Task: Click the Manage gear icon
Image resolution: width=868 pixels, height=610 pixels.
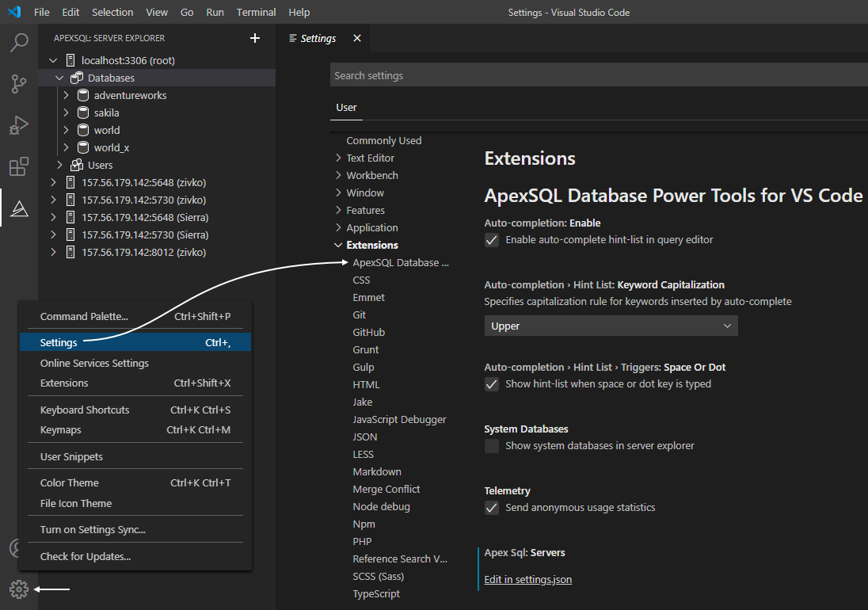Action: 19,589
